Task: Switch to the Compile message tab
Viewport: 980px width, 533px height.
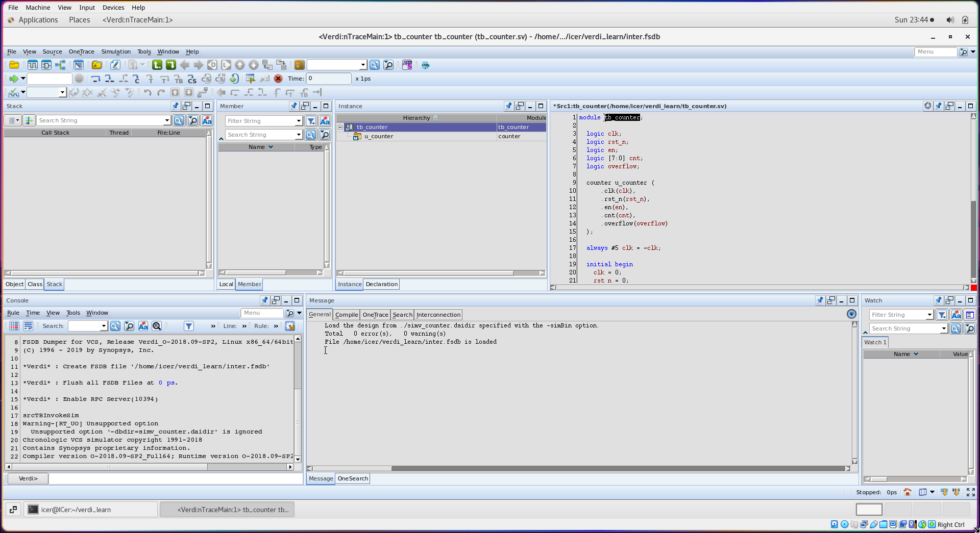Action: [347, 315]
